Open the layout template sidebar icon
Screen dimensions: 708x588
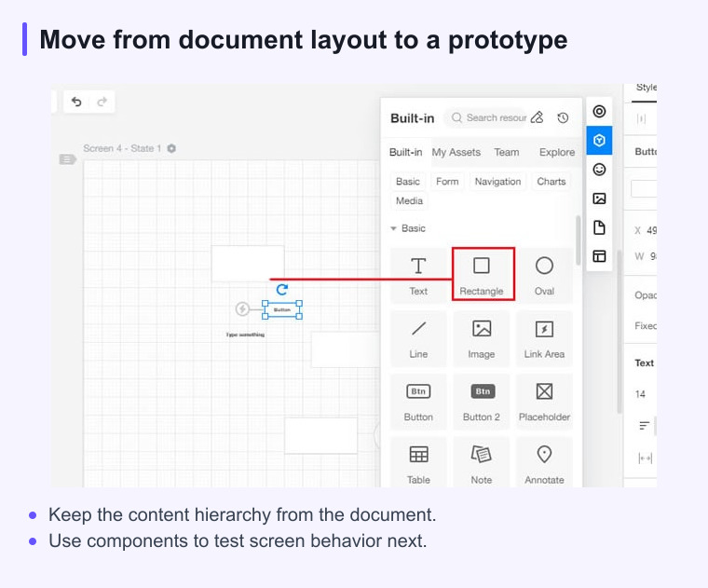tap(599, 256)
